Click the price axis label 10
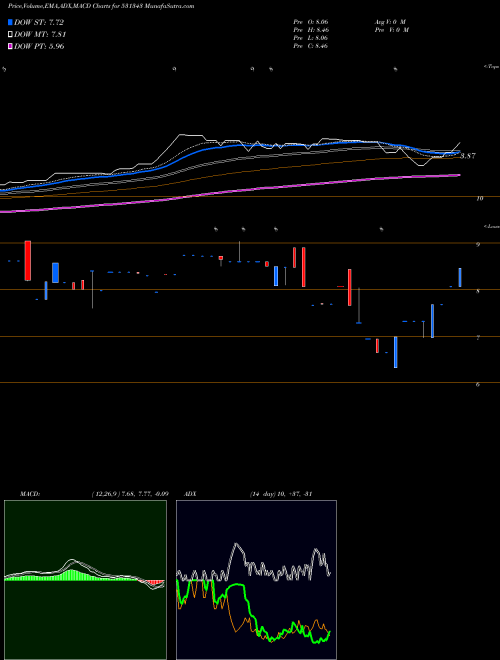This screenshot has height=660, width=500. tap(480, 198)
